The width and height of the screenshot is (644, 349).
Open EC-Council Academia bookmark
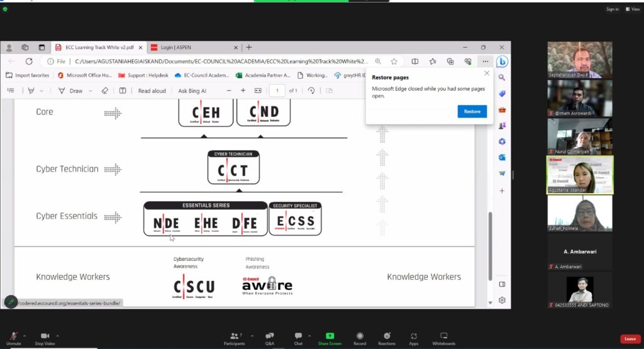[x=202, y=75]
